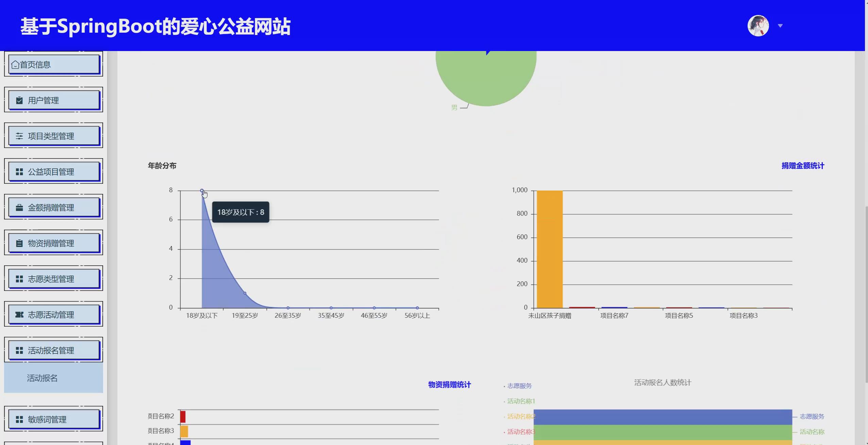Screen dimensions: 868x445
Task: Click the blue 志愿服务 funnel segment
Action: point(663,417)
